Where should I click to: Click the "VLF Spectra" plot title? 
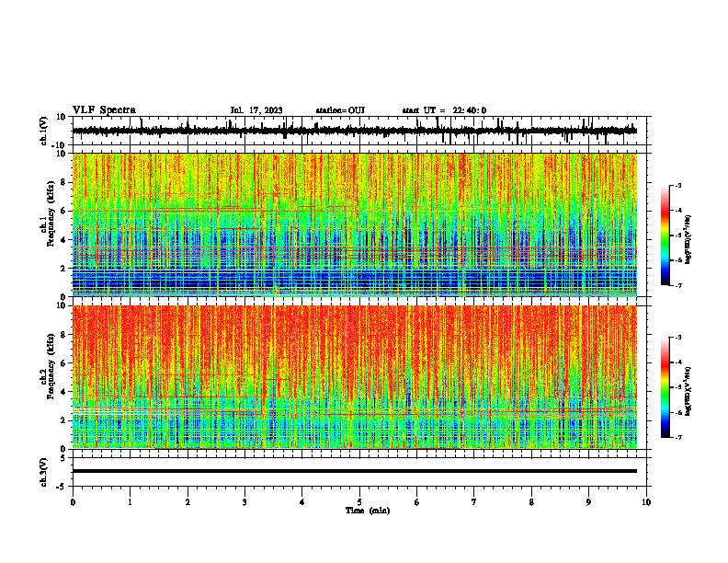click(104, 110)
